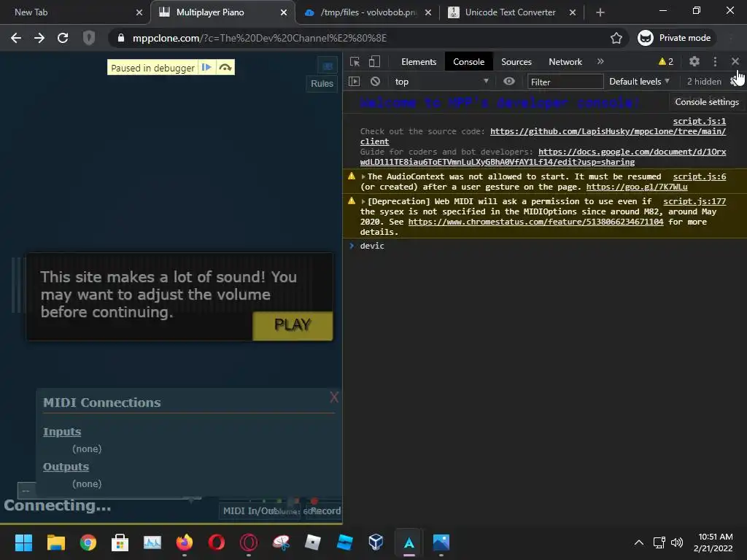
Task: Open clock and date 10:51 AM
Action: pos(713,542)
